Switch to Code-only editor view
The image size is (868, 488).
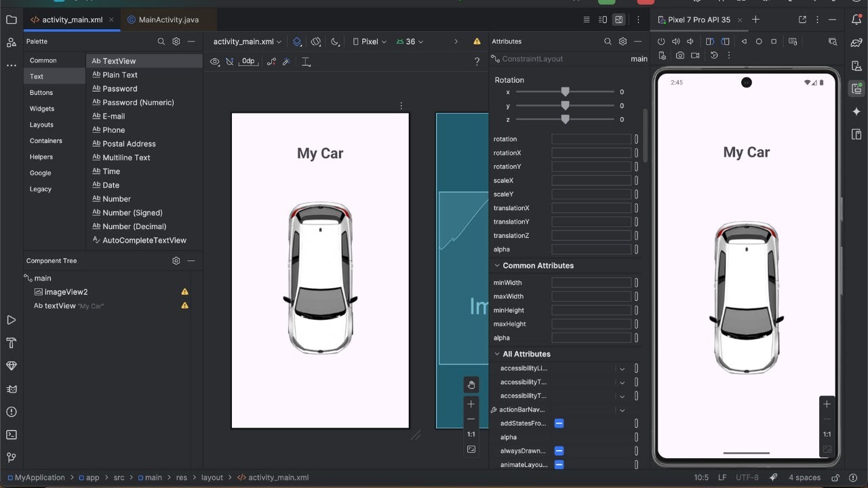tap(587, 20)
